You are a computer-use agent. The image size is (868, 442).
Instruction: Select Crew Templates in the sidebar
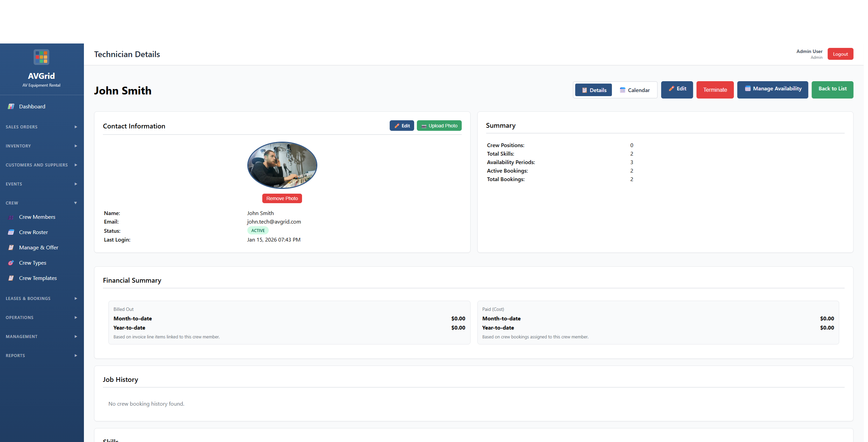38,278
